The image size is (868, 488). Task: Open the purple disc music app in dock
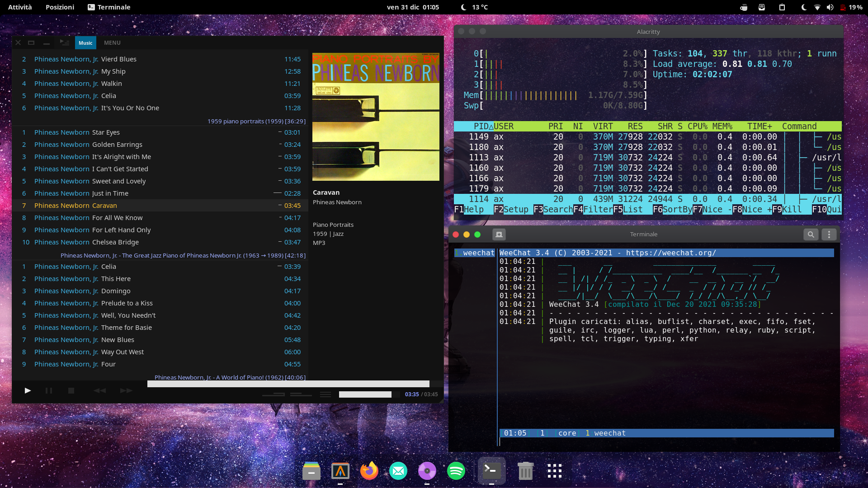(x=427, y=471)
